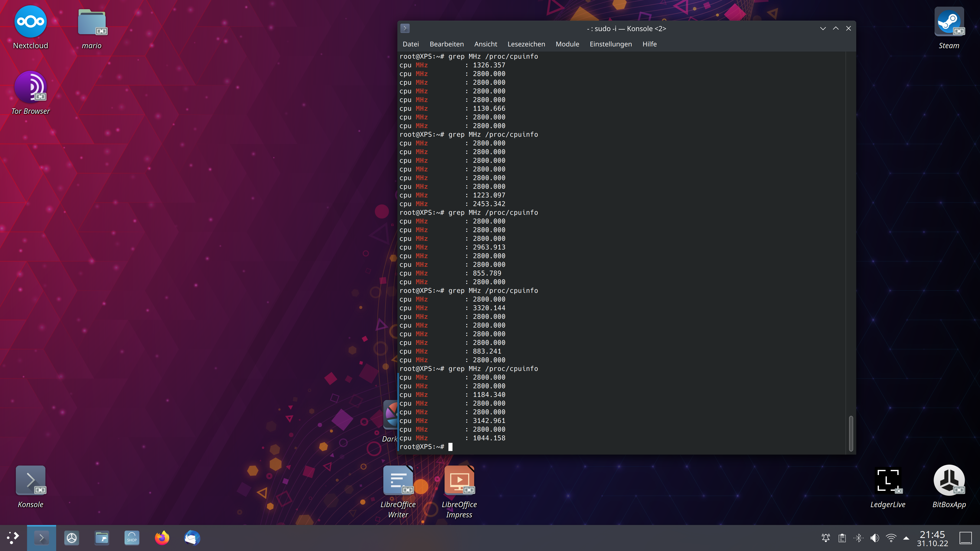This screenshot has height=551, width=980.
Task: Open Konsole new-tab icon at titlebar left
Action: tap(405, 28)
